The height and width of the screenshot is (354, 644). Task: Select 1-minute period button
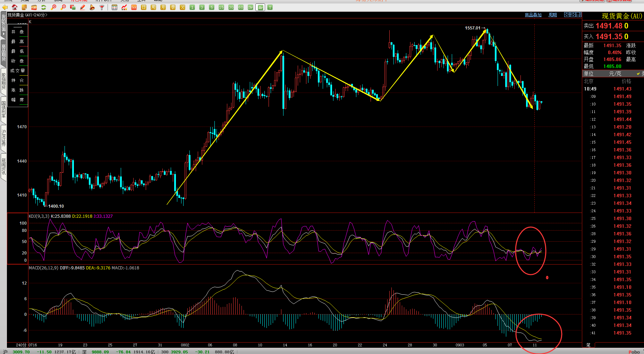click(192, 7)
